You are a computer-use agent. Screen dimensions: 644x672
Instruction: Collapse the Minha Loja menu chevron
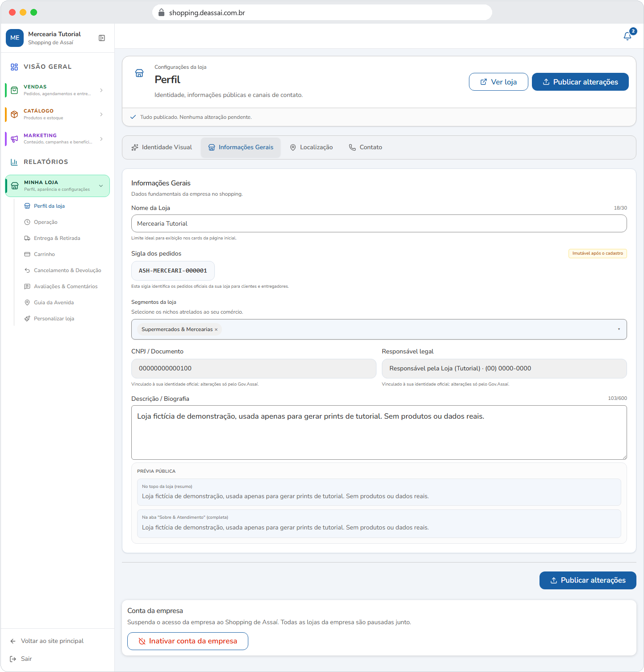click(x=101, y=186)
